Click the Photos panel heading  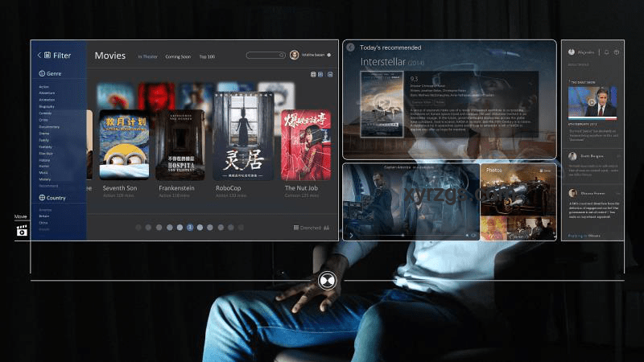[x=494, y=170]
